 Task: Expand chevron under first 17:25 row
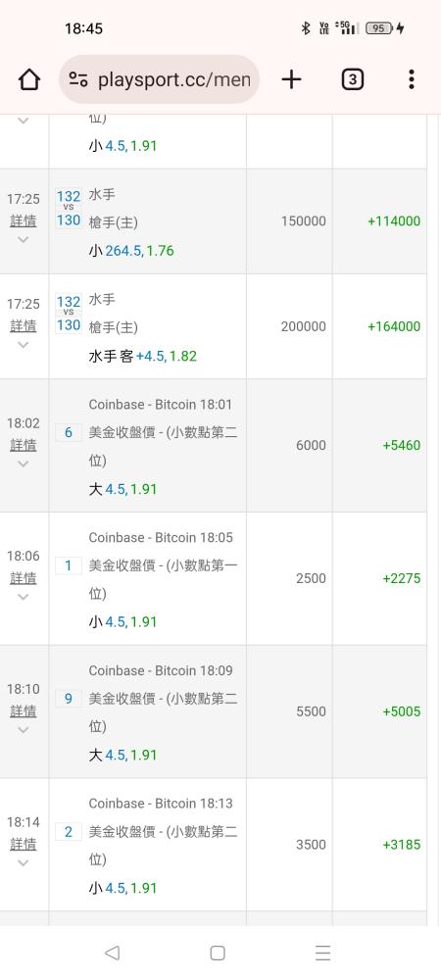click(24, 239)
